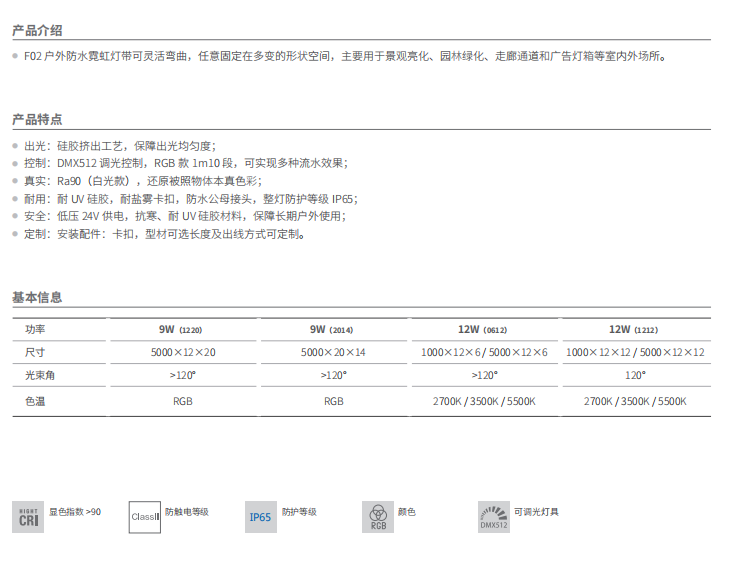
Task: Click the 可调光灯具 label
Action: pyautogui.click(x=536, y=512)
